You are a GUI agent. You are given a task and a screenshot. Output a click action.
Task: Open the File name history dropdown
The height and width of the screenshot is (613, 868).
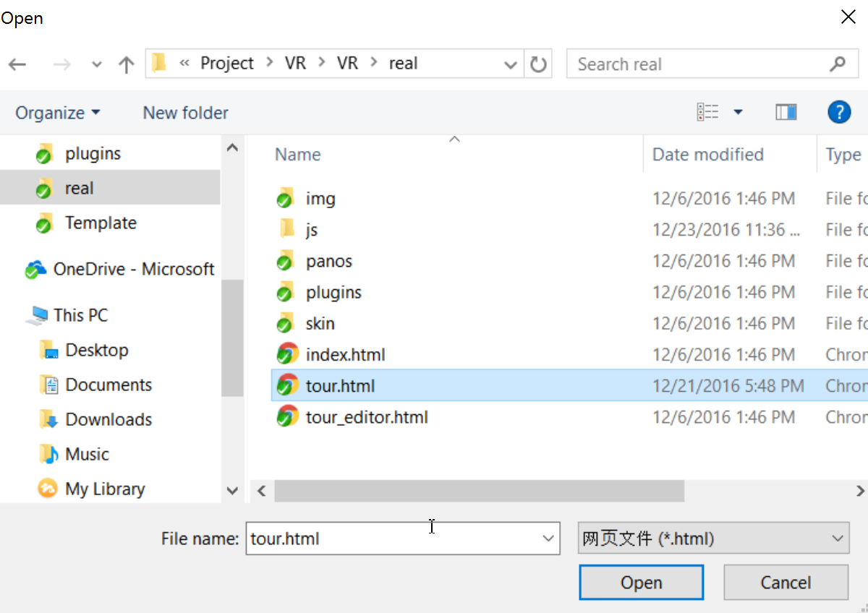pos(547,539)
